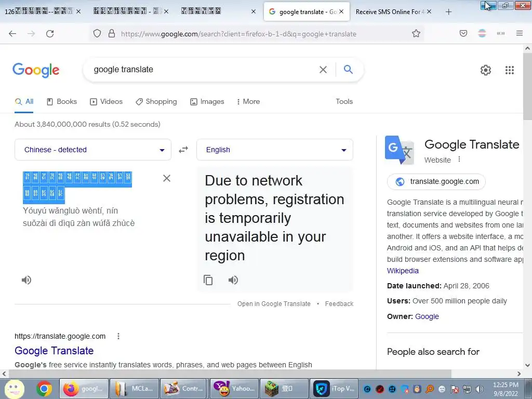Image resolution: width=532 pixels, height=399 pixels.
Task: Click the selected Chinese source text area
Action: click(77, 188)
